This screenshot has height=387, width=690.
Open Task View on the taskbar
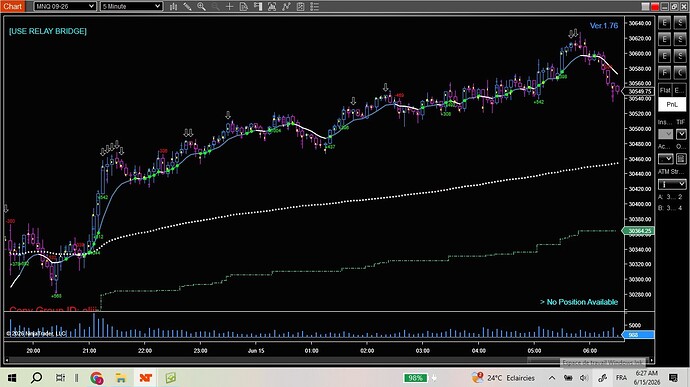[x=60, y=378]
